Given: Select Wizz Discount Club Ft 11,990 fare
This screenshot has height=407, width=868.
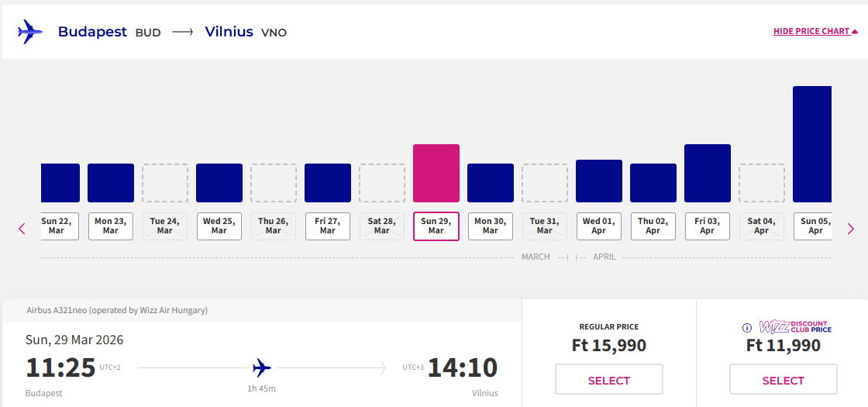Looking at the screenshot, I should 783,380.
